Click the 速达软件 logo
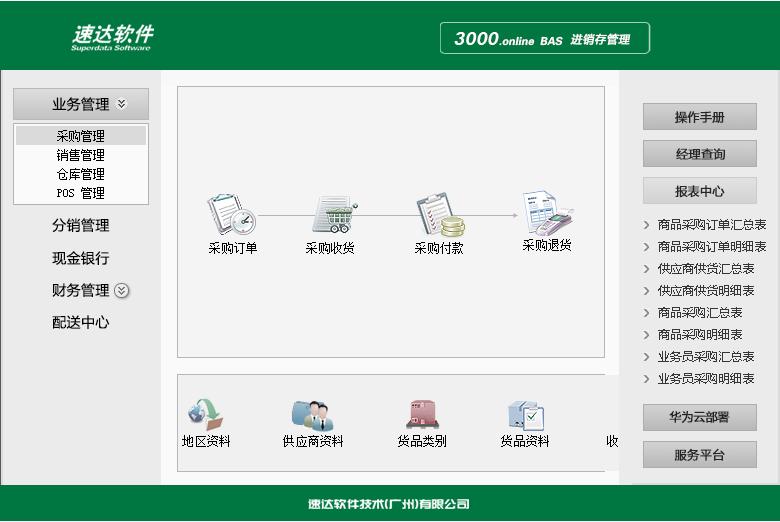780x522 pixels. coord(112,38)
